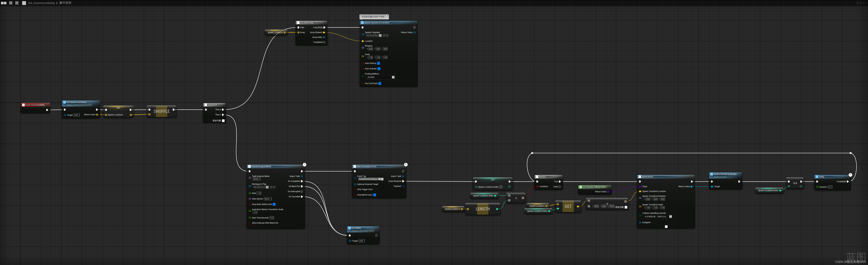
Task: Enable the Only Trigger Once checkbox
Action: 375,189
